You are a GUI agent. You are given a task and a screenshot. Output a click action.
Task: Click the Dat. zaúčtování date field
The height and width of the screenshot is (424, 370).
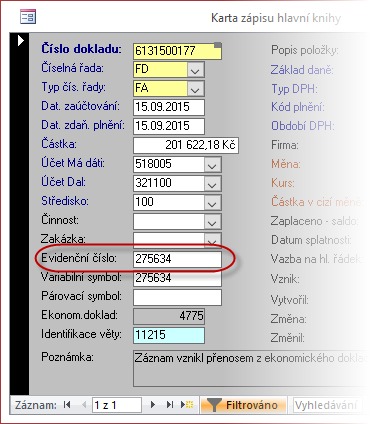pos(169,107)
